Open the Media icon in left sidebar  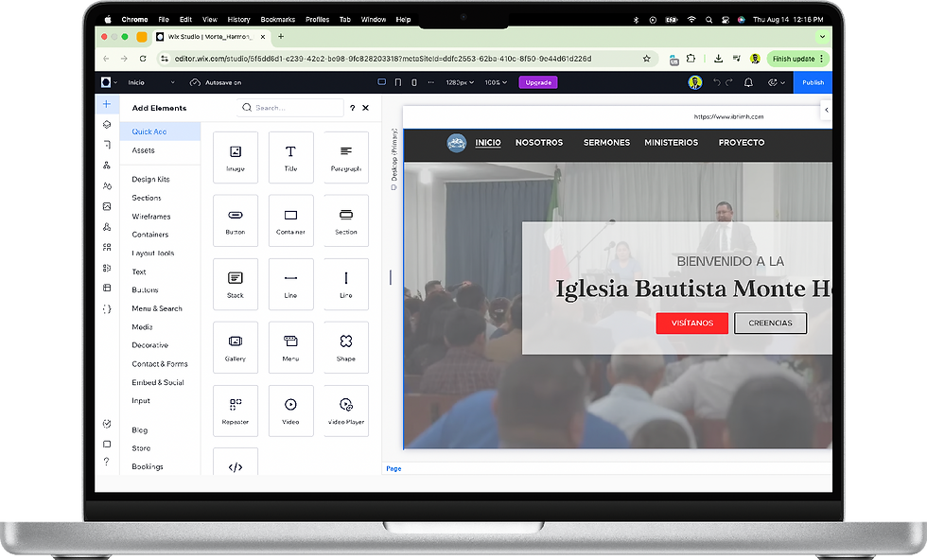[106, 206]
